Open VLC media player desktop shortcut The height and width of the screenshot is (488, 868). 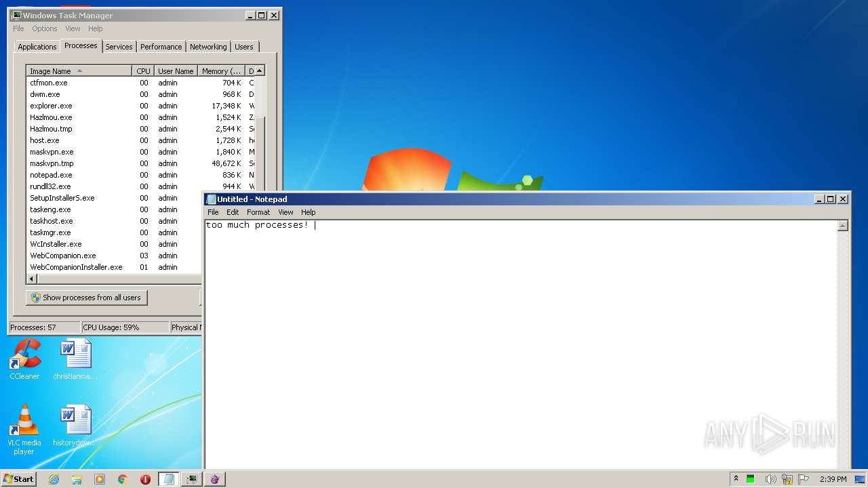24,430
